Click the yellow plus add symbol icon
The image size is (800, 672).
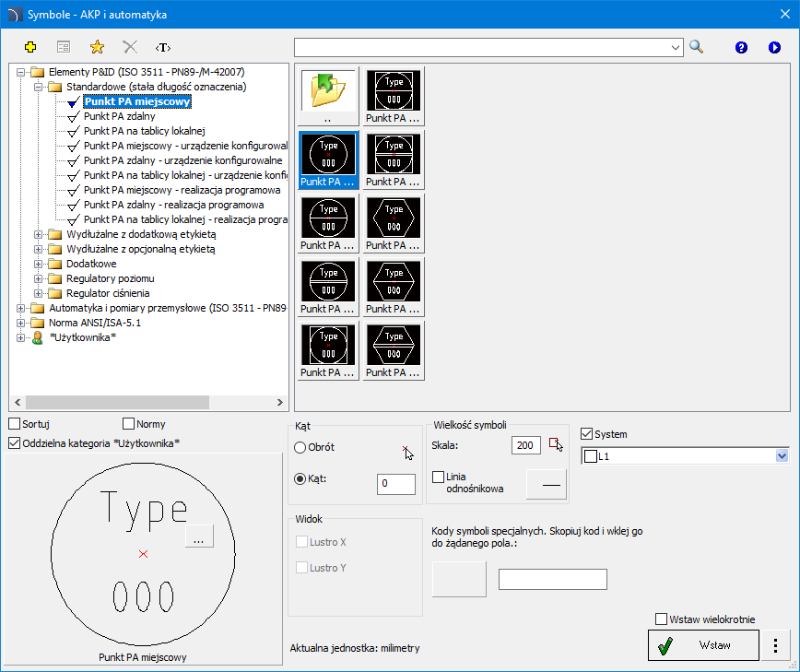pyautogui.click(x=30, y=47)
